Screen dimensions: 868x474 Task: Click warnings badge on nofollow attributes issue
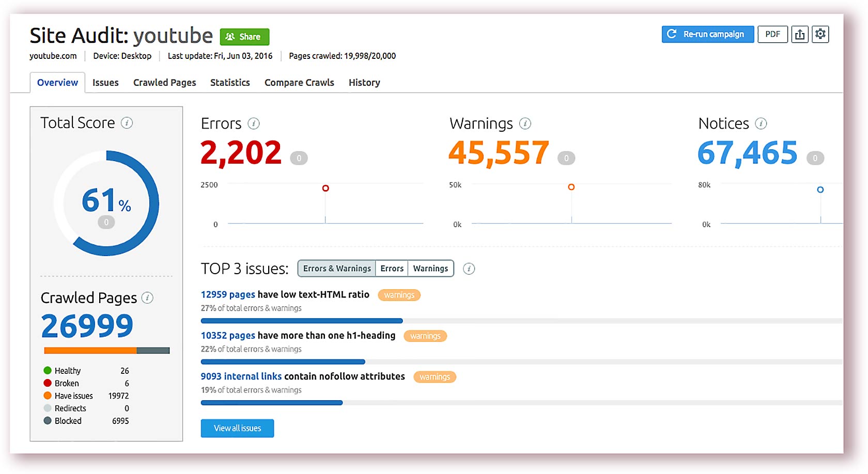coord(435,377)
